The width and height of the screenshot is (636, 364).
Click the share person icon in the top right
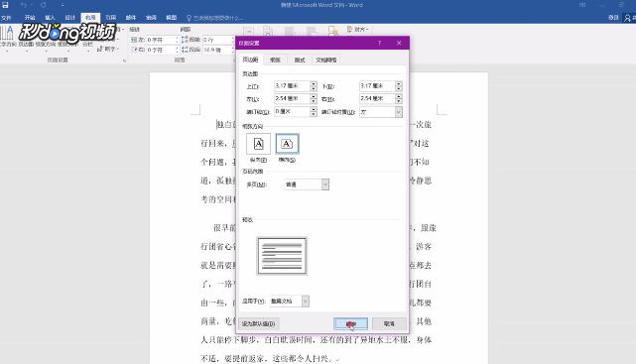[x=628, y=18]
